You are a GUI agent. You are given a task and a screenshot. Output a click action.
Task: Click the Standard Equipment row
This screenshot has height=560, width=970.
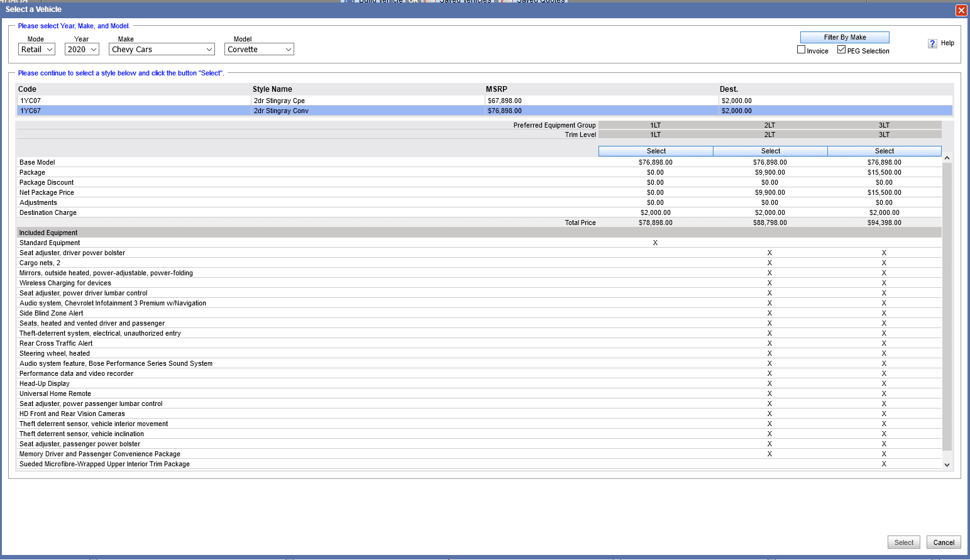pos(479,243)
